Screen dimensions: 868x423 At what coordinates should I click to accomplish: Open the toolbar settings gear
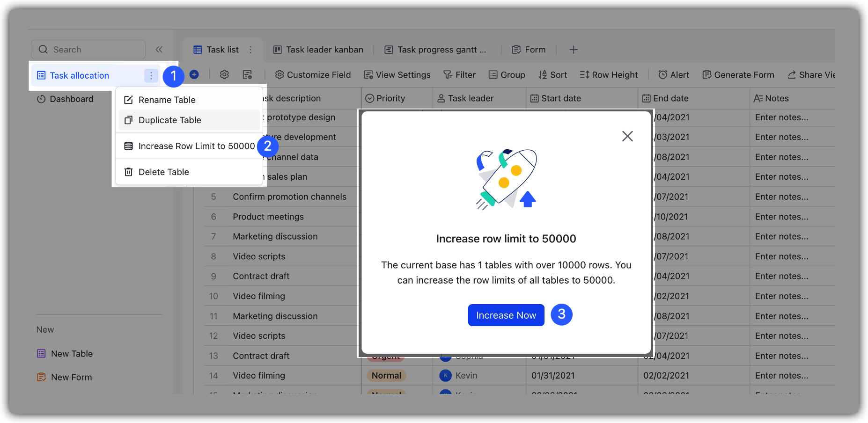[224, 74]
